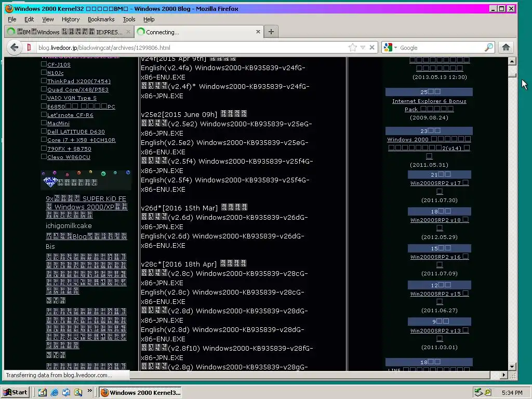The width and height of the screenshot is (532, 399).
Task: Open the History menu
Action: 71,19
